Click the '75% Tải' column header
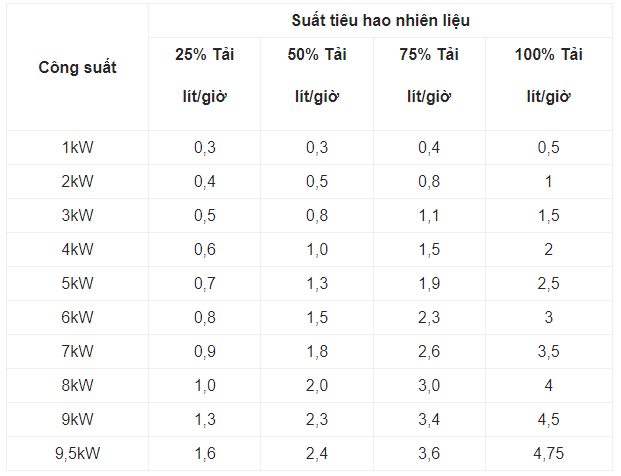This screenshot has width=621, height=476. click(x=428, y=54)
